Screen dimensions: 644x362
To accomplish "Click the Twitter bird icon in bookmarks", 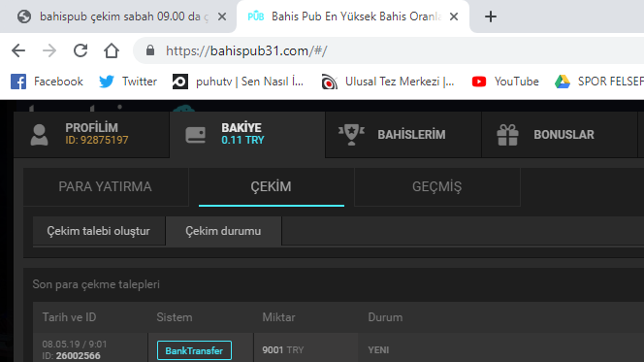I will (x=107, y=82).
